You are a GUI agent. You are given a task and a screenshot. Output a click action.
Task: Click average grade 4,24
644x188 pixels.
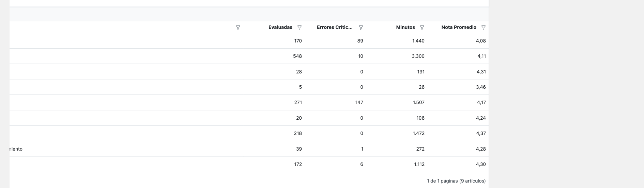pos(481,118)
